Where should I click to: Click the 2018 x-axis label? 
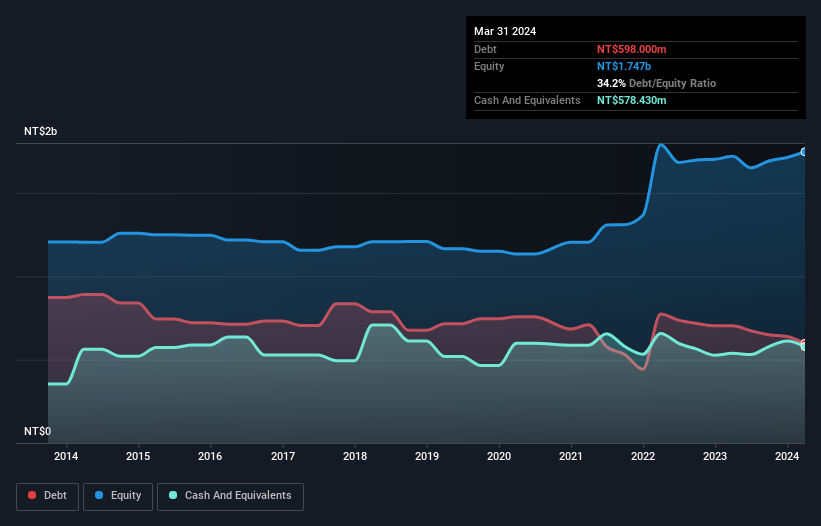(355, 456)
